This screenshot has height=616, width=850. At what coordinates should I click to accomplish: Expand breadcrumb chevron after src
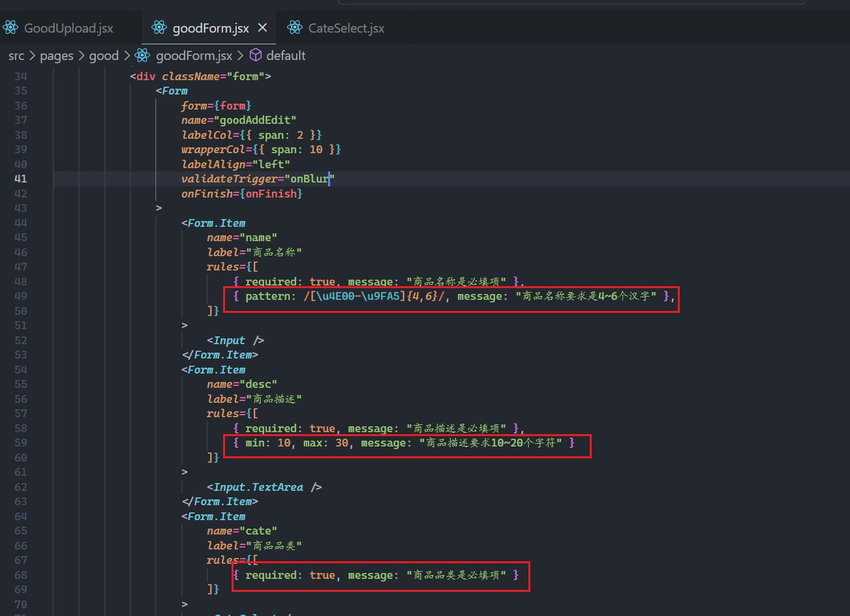pos(32,56)
